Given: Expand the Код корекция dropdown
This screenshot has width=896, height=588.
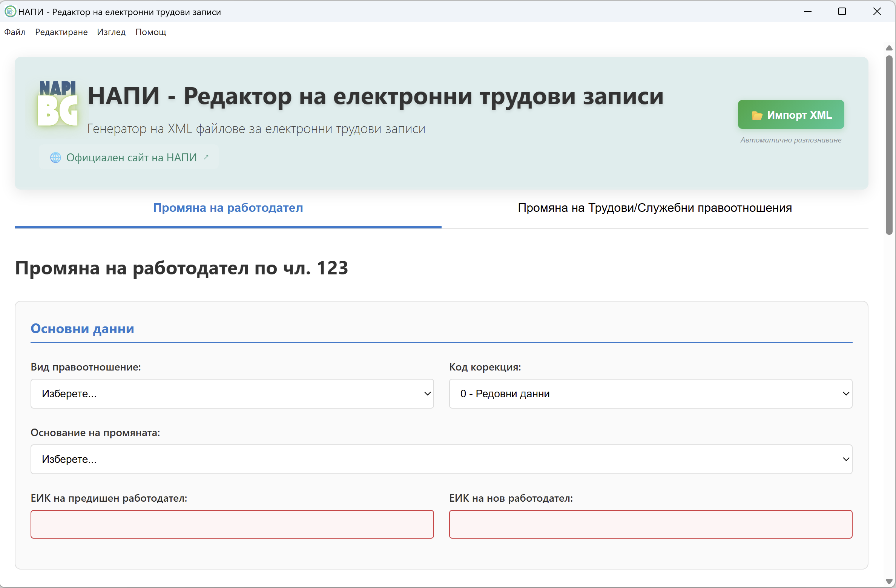Looking at the screenshot, I should coord(651,394).
